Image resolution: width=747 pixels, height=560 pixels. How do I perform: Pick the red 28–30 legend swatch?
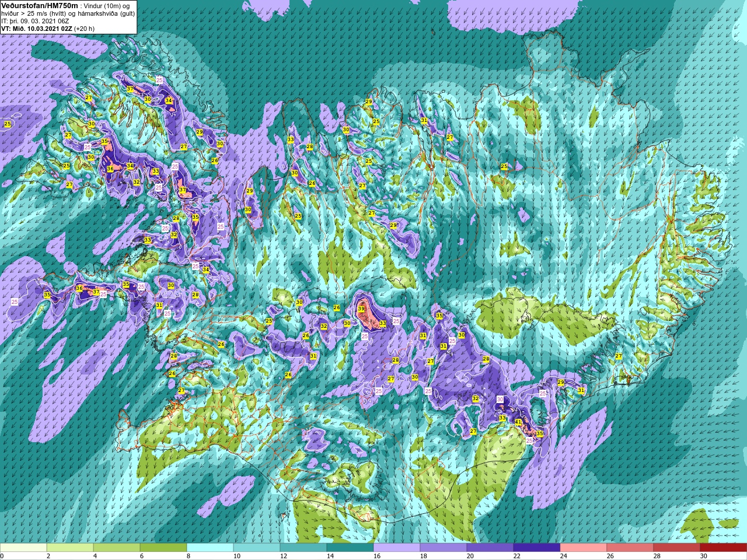pyautogui.click(x=677, y=548)
